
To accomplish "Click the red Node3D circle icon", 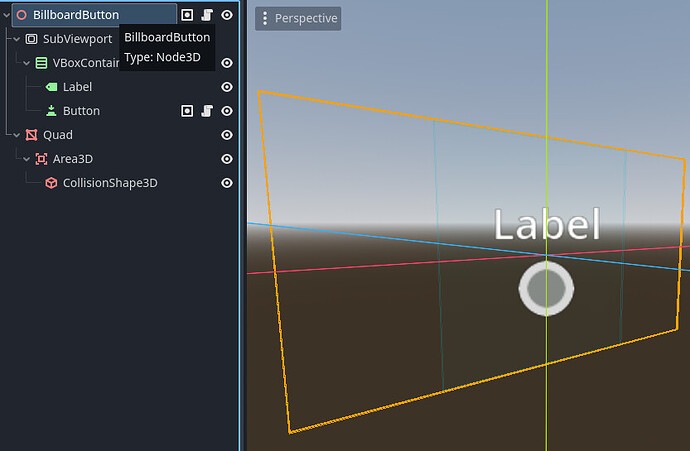I will (x=22, y=15).
